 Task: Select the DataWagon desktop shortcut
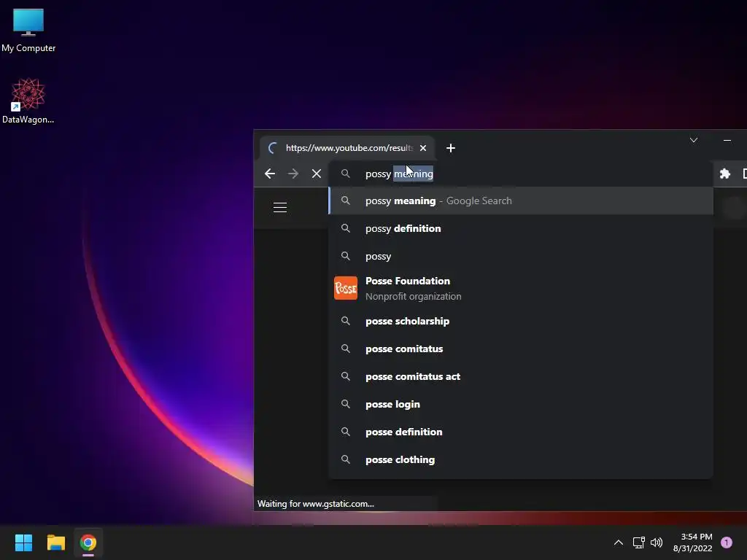pyautogui.click(x=28, y=101)
